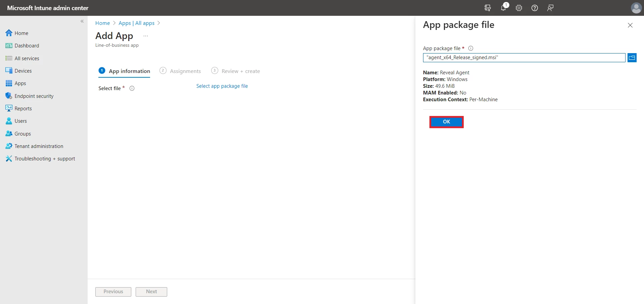Click the Reports icon in sidebar
This screenshot has width=644, height=304.
click(9, 108)
